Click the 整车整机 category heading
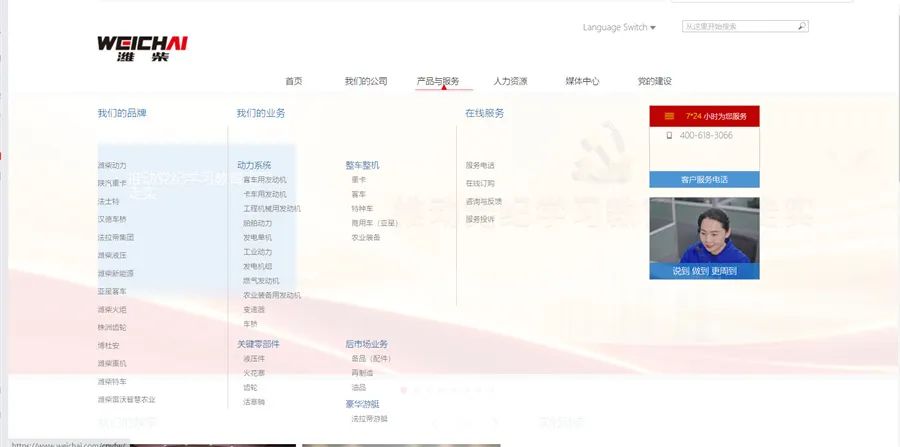Viewport: 900px width, 447px height. coord(362,165)
